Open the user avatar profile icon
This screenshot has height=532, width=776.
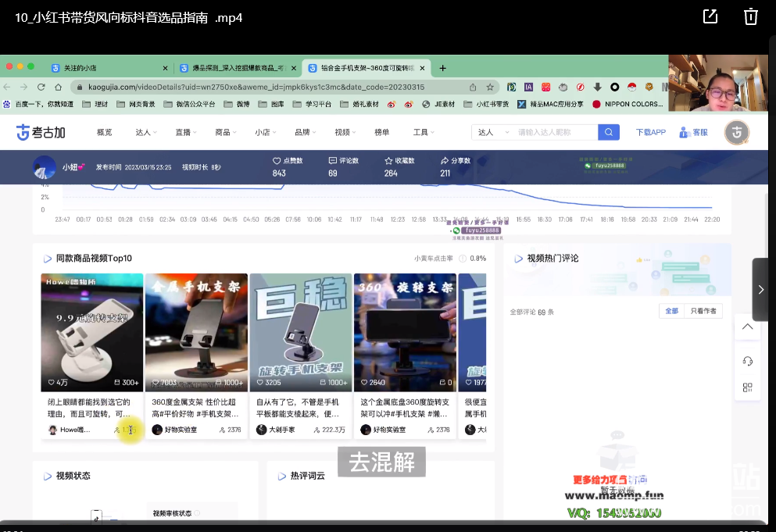click(x=736, y=132)
